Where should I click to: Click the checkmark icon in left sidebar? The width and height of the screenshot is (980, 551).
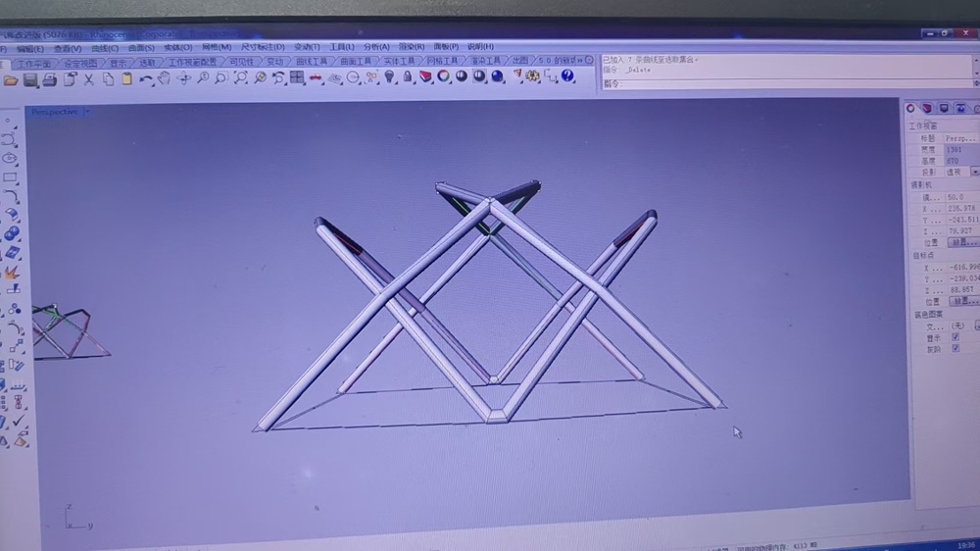tap(18, 420)
